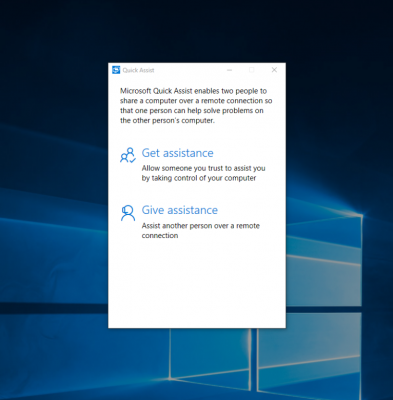Minimize the Quick Assist window
This screenshot has height=400, width=393.
[x=229, y=70]
